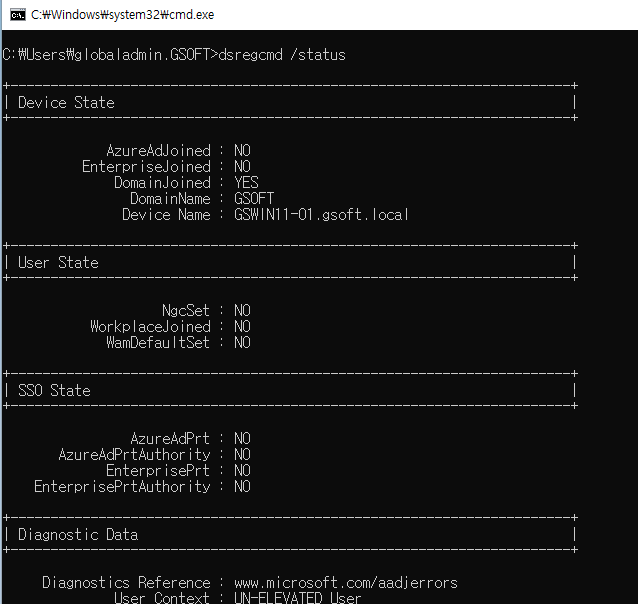Click the User Context label
638x604 pixels.
(x=162, y=597)
